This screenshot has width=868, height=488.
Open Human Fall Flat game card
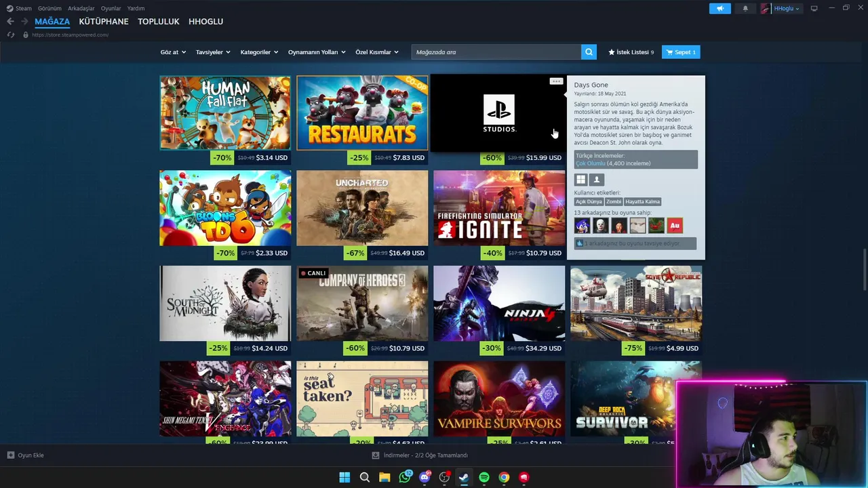[225, 113]
